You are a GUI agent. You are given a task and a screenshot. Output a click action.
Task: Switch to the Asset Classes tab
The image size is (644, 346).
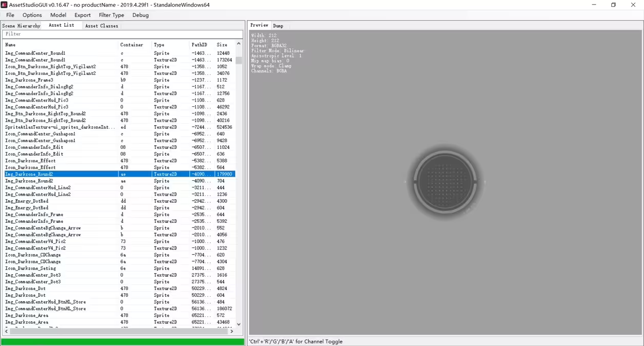102,26
